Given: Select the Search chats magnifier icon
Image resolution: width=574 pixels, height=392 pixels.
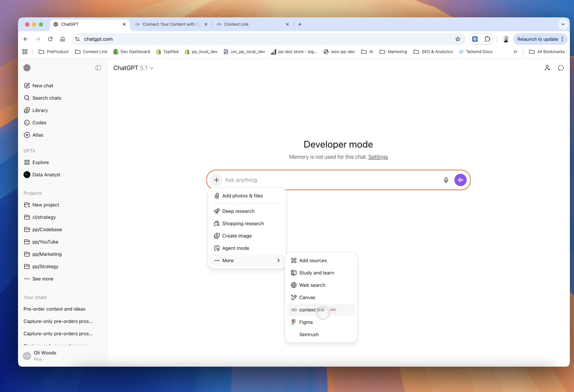Looking at the screenshot, I should tap(27, 98).
